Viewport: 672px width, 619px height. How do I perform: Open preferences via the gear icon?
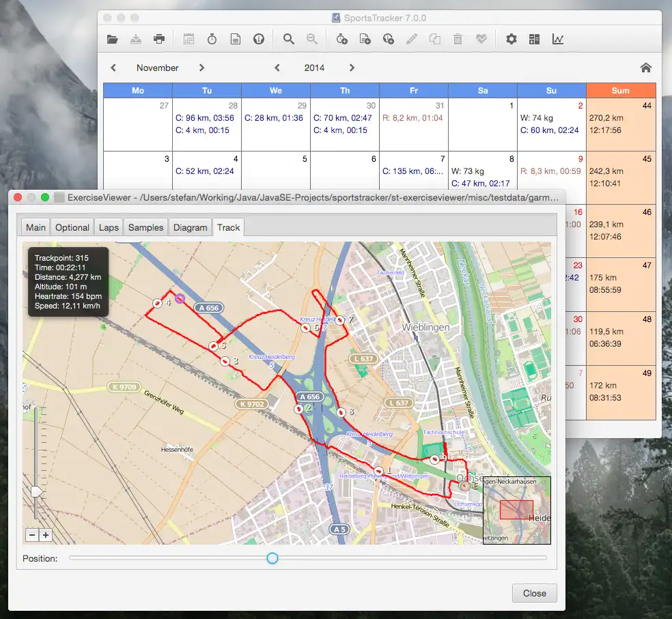click(x=511, y=40)
